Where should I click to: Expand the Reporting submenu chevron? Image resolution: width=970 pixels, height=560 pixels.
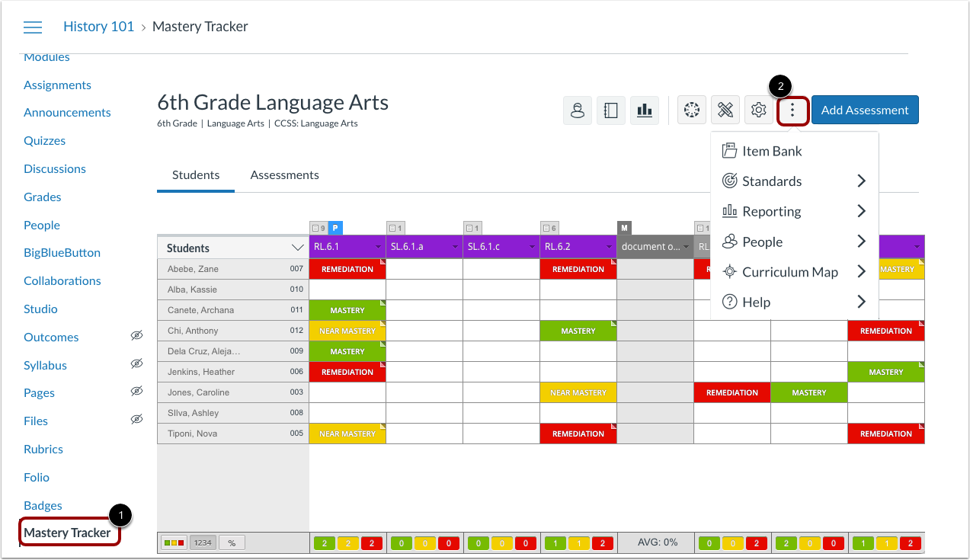click(x=861, y=211)
